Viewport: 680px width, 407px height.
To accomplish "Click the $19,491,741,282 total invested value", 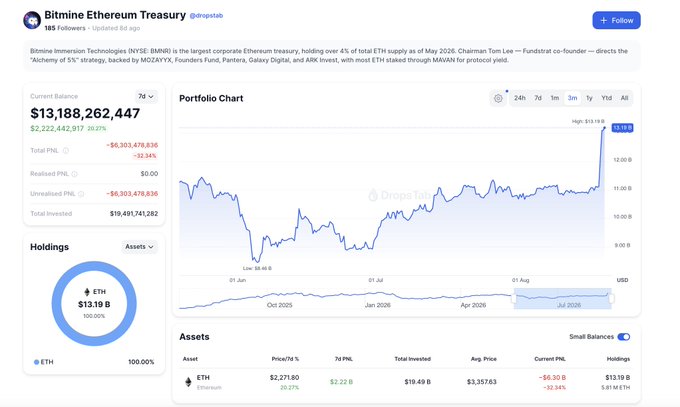I will (x=134, y=213).
